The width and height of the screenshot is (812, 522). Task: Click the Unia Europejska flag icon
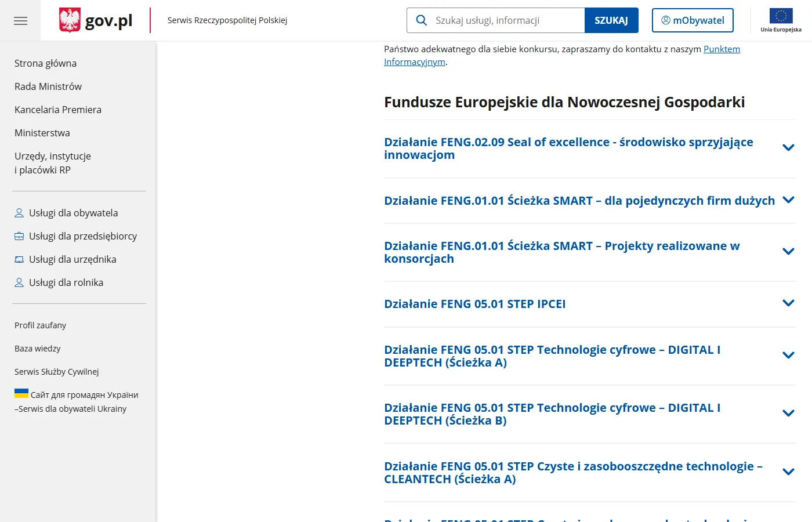pyautogui.click(x=781, y=16)
